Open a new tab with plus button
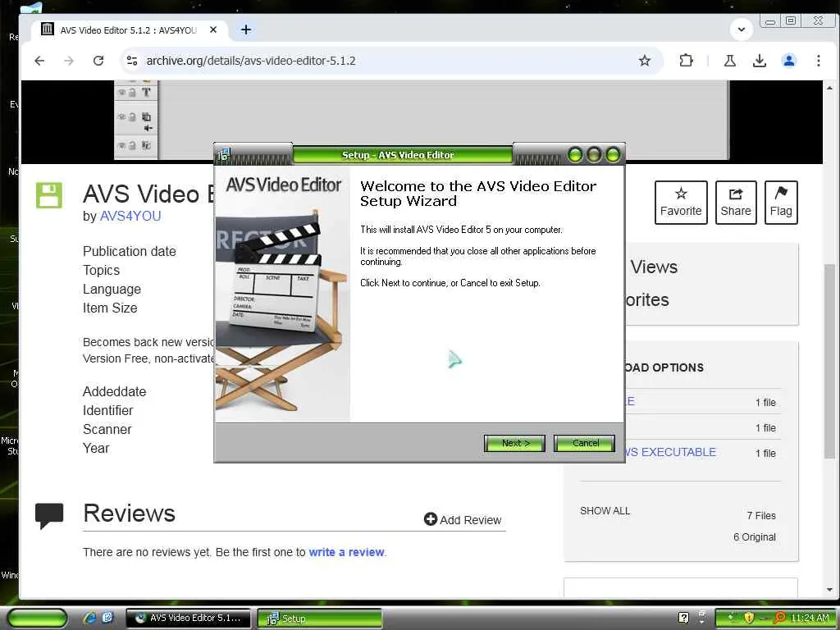 246,30
